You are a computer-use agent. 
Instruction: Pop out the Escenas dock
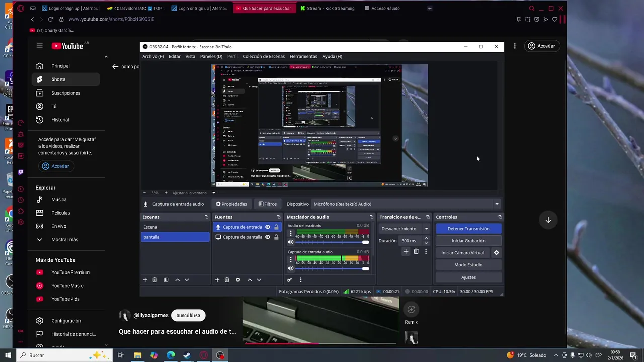pos(206,217)
